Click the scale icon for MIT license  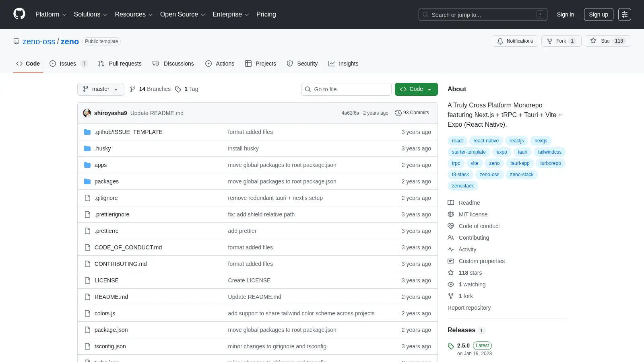pos(451,214)
